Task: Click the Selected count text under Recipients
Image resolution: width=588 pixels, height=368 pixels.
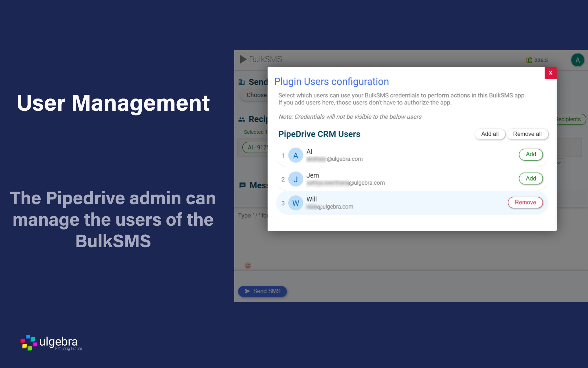Action: point(255,132)
